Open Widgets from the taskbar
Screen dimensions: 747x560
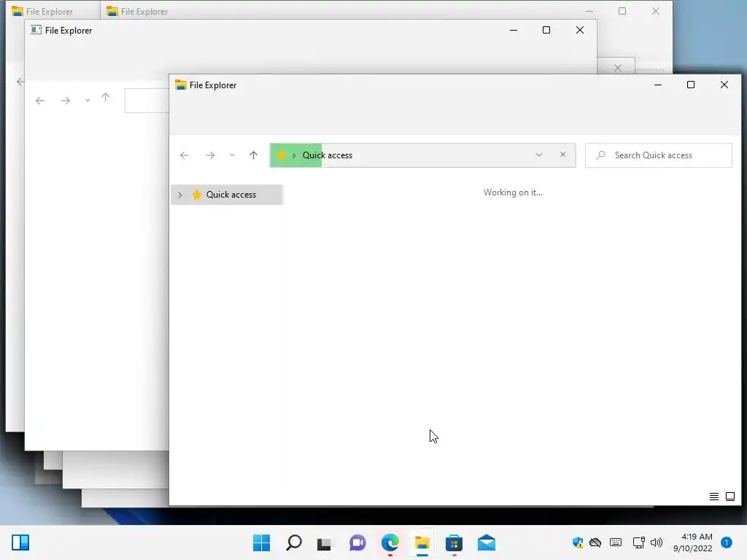[20, 542]
